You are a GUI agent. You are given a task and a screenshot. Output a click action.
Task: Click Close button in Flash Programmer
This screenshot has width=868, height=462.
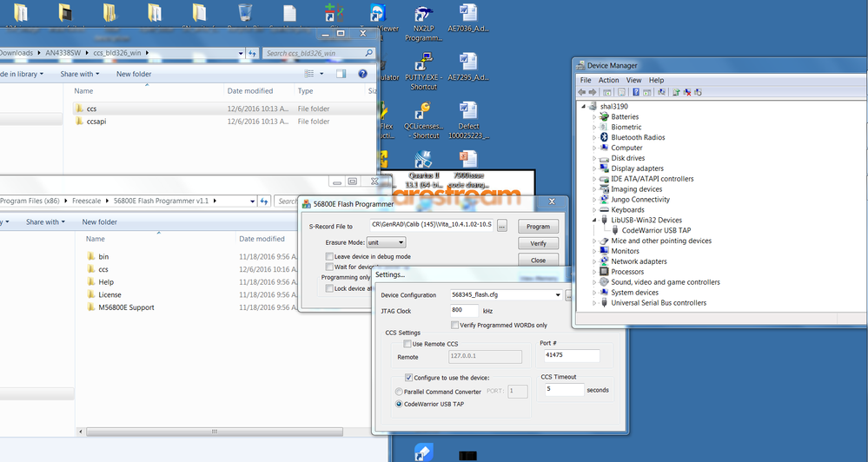538,260
